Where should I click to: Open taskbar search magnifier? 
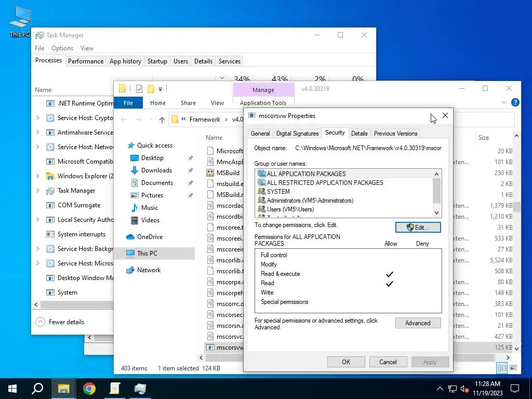(x=37, y=389)
